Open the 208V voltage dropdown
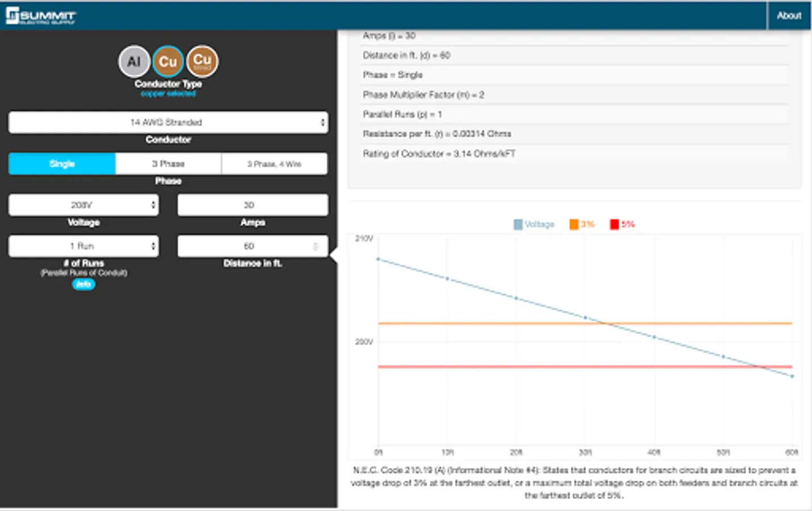Screen dimensions: 812x511 click(83, 205)
